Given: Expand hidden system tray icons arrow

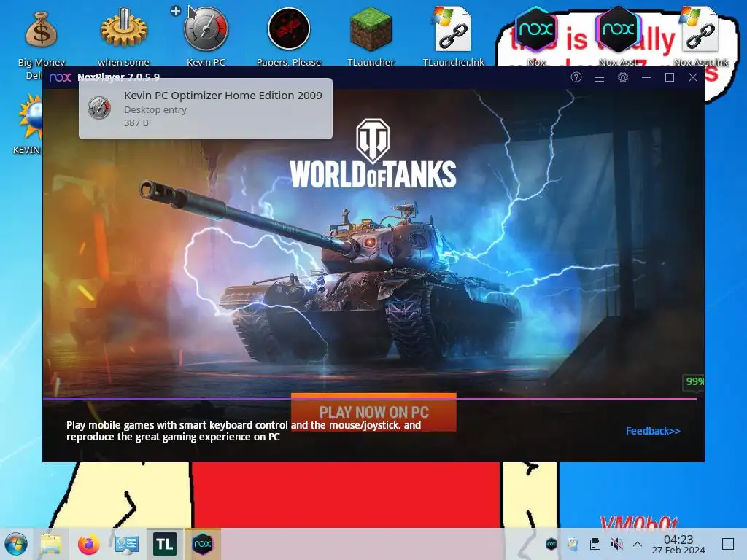Looking at the screenshot, I should point(638,544).
